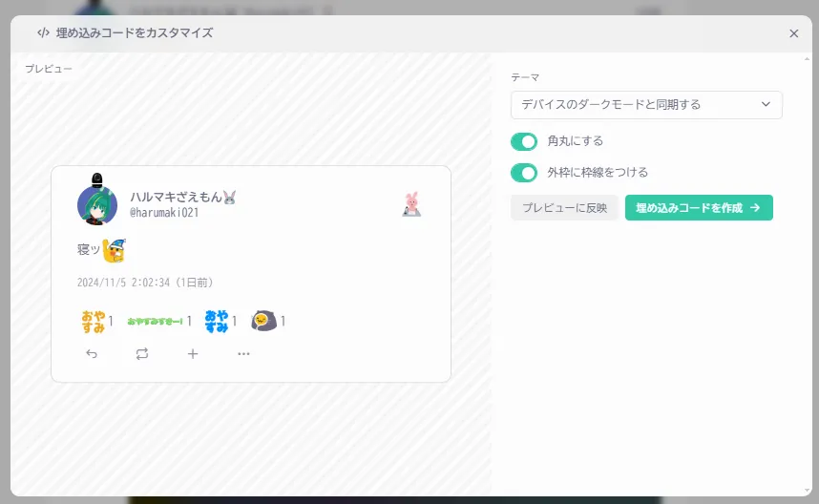The image size is (819, 504).
Task: Click the plus reaction icon in preview
Action: point(193,354)
